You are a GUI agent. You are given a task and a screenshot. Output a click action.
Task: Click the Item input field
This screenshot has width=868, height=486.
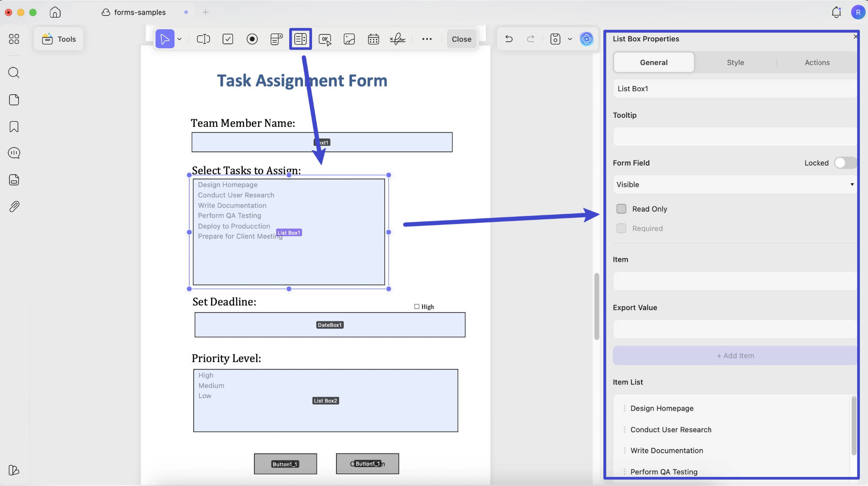(735, 281)
